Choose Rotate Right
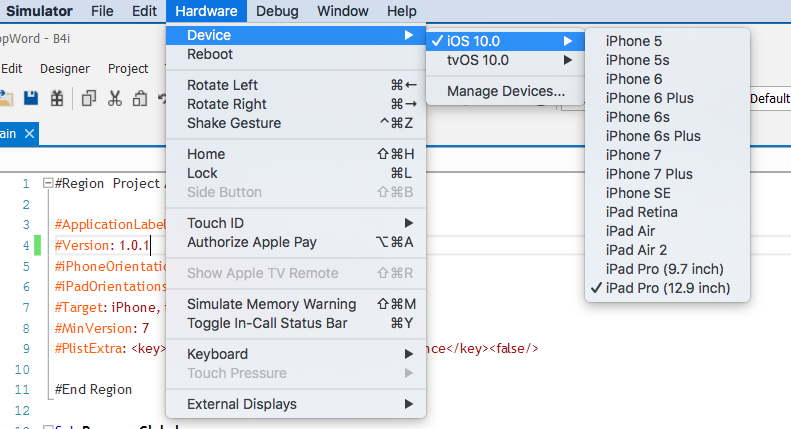This screenshot has height=429, width=791. pyautogui.click(x=296, y=104)
